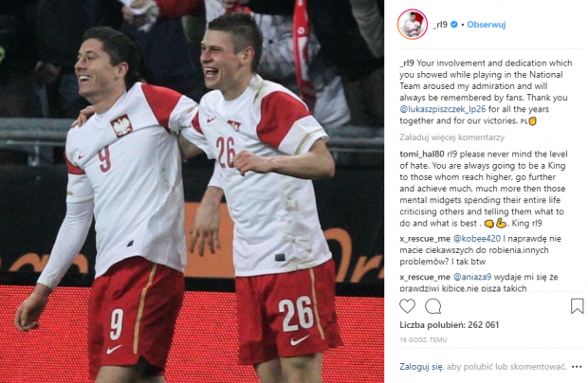Open the three-dot more options menu
The height and width of the screenshot is (383, 588).
pos(577,367)
